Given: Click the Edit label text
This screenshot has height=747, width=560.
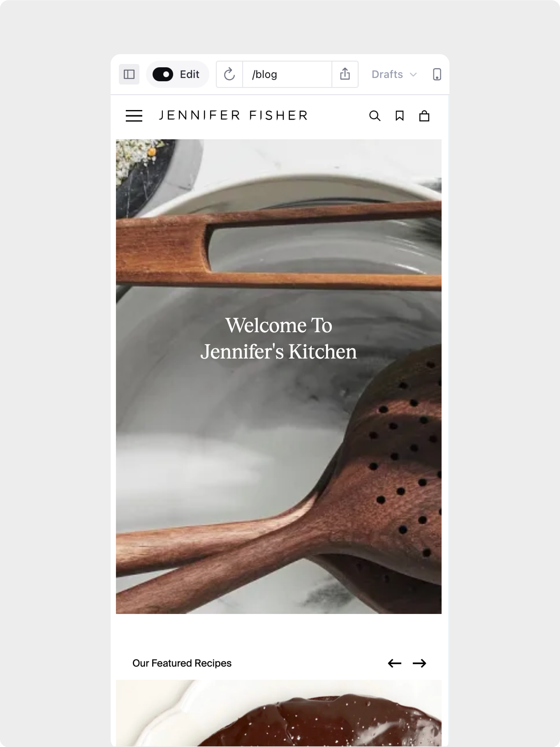Looking at the screenshot, I should 190,74.
